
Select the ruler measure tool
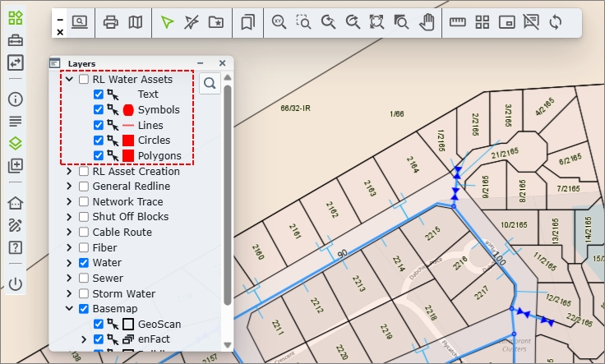(x=458, y=22)
